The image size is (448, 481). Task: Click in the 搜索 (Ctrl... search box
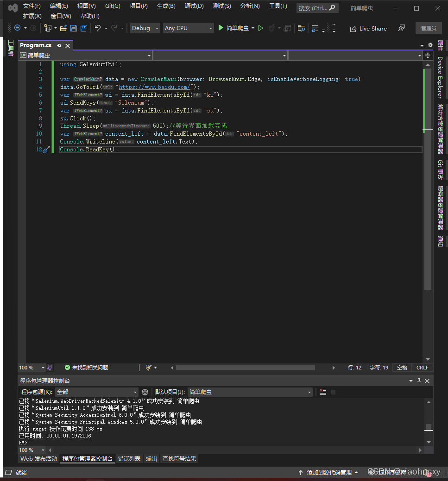317,8
